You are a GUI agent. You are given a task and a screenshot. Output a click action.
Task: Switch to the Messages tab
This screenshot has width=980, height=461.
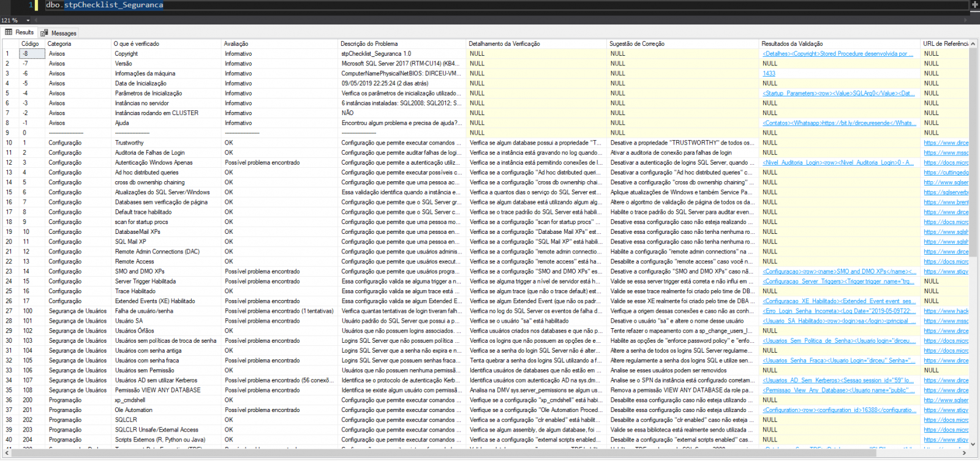coord(59,33)
